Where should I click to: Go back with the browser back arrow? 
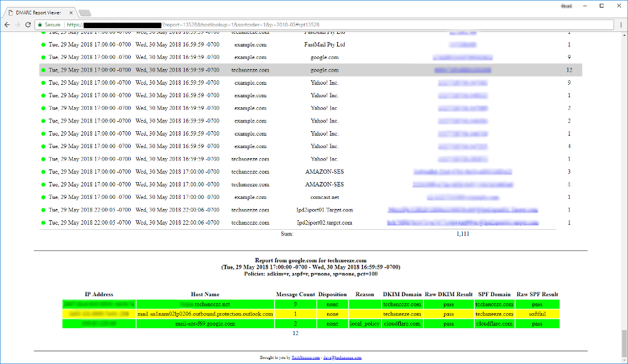point(7,25)
